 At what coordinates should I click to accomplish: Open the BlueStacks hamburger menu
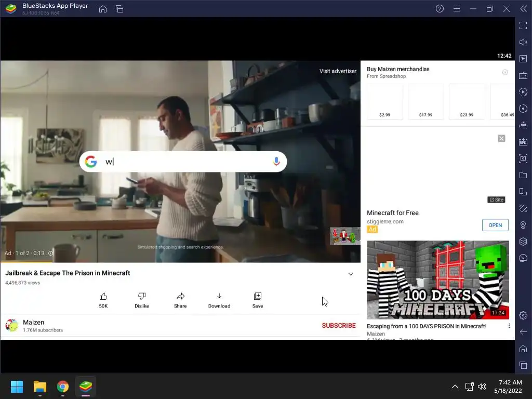point(457,9)
